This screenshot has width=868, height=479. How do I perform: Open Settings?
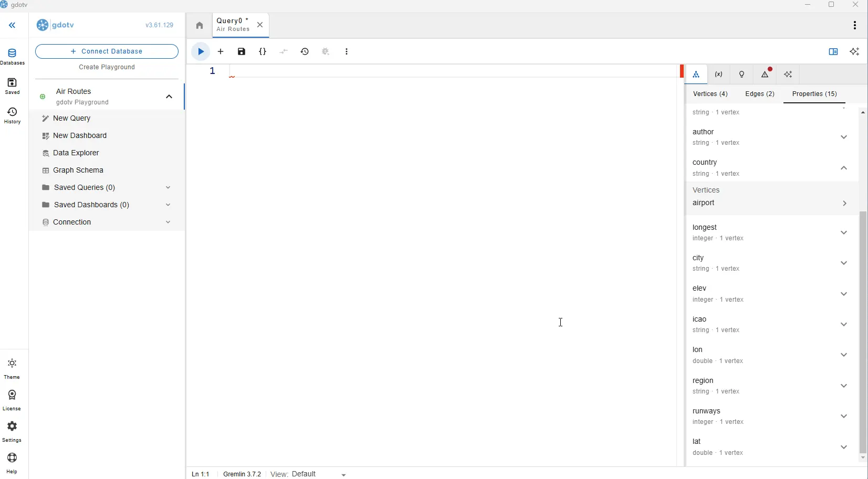12,432
